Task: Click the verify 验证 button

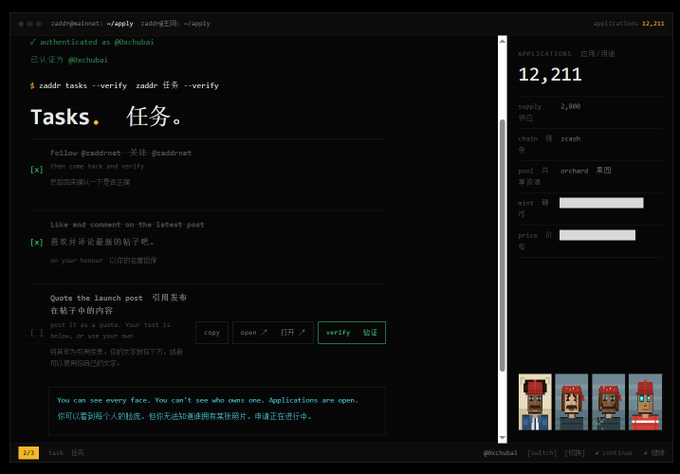Action: (352, 333)
